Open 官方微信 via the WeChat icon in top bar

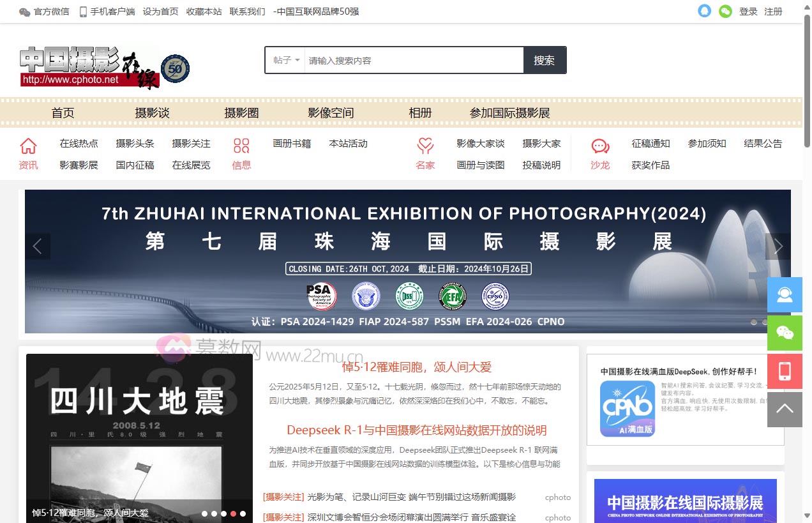[24, 11]
